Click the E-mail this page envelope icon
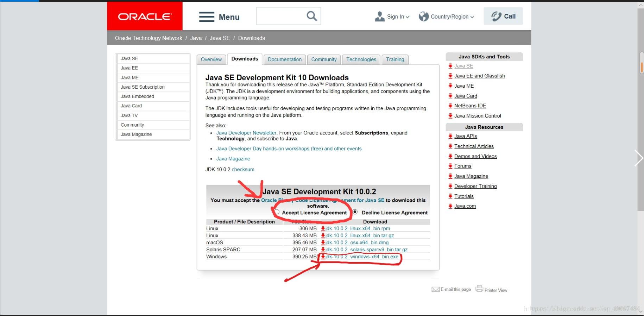Image resolution: width=644 pixels, height=316 pixels. coord(436,289)
